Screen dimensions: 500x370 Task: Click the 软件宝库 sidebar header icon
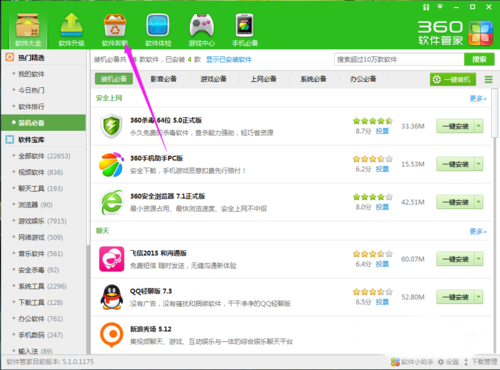pos(10,139)
